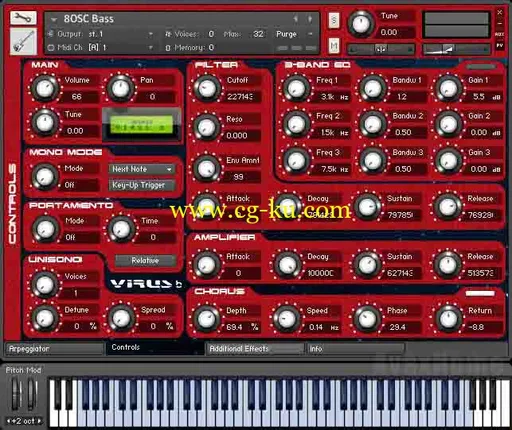The width and height of the screenshot is (512, 430).
Task: Toggle the Chorus on/off switch
Action: point(480,293)
